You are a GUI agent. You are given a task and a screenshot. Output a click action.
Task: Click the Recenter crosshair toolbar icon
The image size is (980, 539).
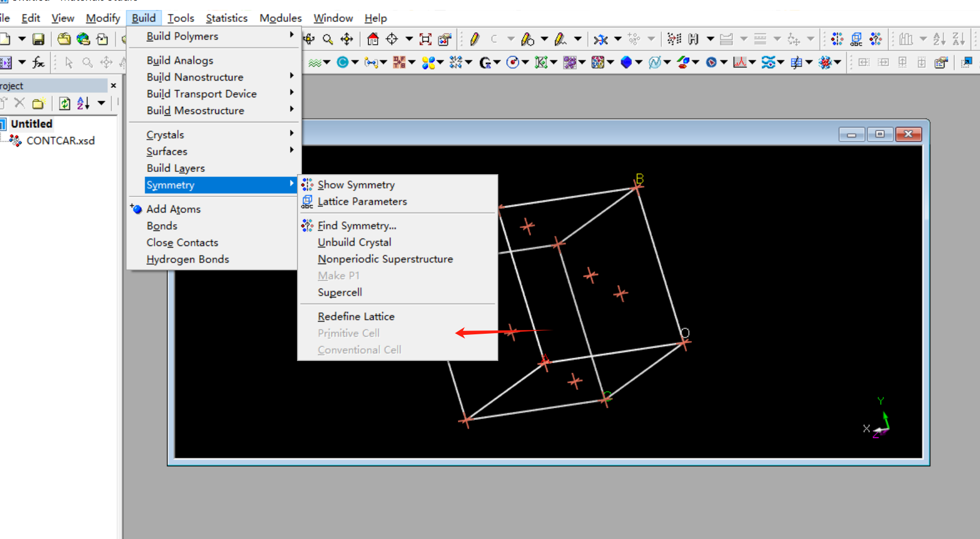point(392,39)
